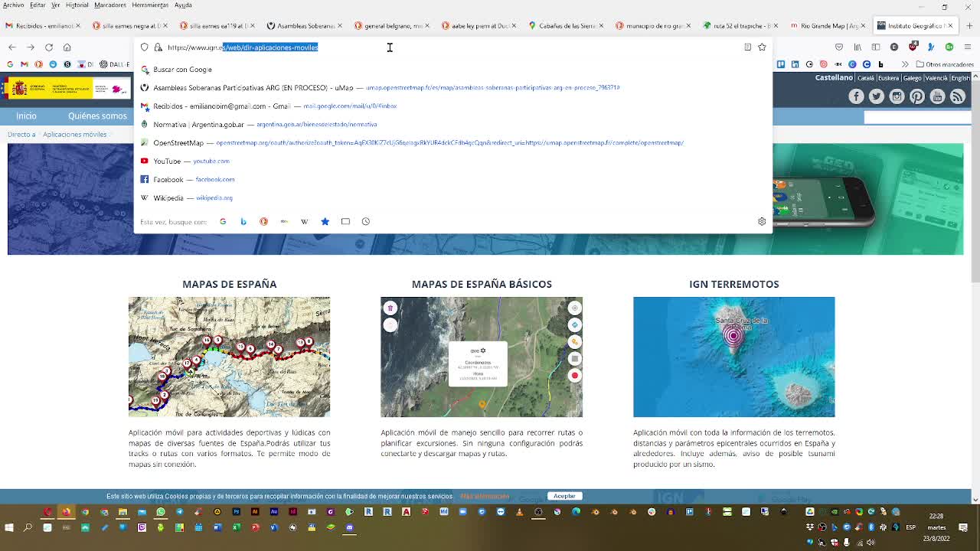
Task: Search this time with DuckDuckGo icon
Action: (x=263, y=222)
